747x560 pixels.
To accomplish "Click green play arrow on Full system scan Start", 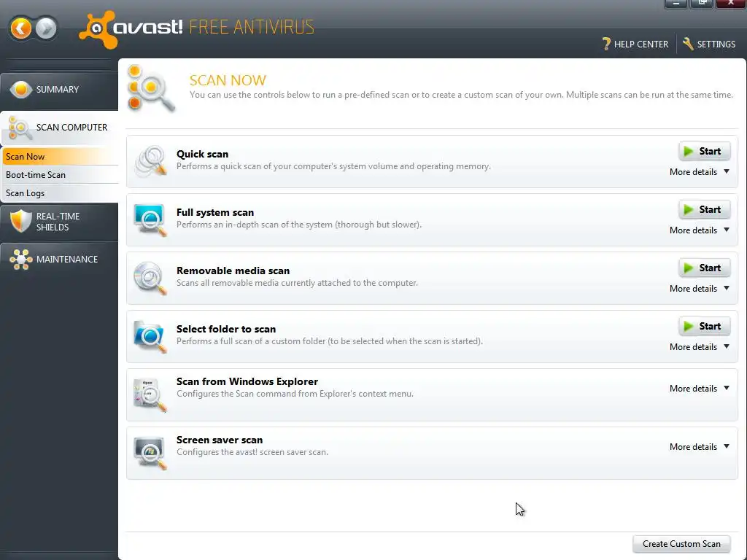I will pos(689,209).
